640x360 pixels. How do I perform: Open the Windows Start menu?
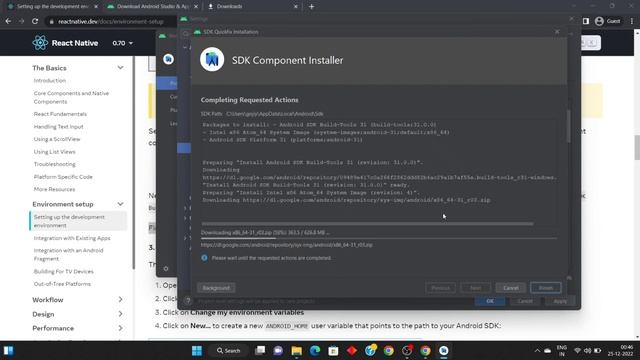coord(197,351)
